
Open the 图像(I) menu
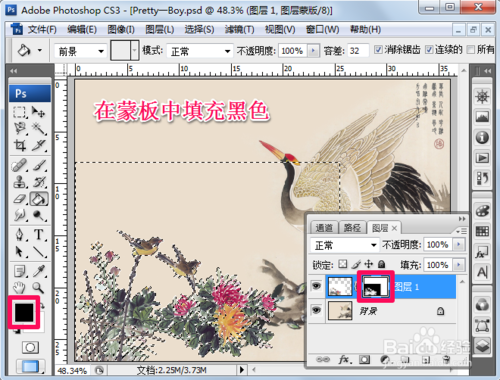(121, 30)
